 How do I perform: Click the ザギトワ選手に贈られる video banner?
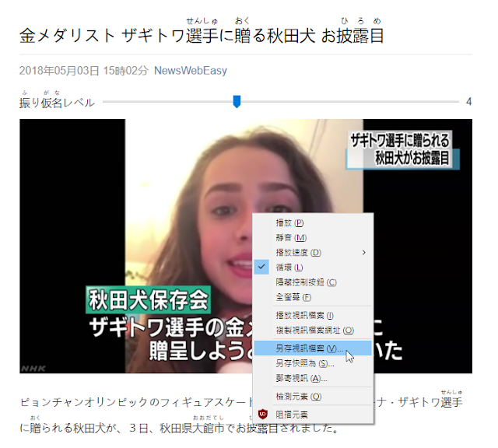(402, 149)
